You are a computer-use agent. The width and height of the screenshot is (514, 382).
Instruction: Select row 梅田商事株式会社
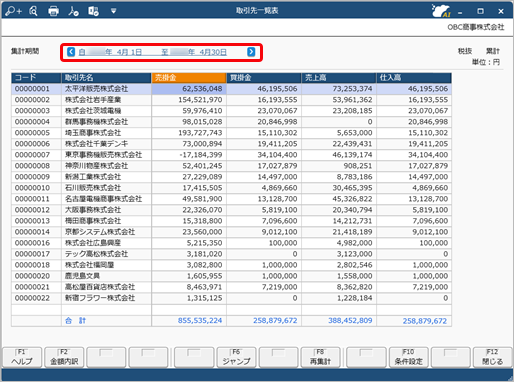tap(231, 221)
